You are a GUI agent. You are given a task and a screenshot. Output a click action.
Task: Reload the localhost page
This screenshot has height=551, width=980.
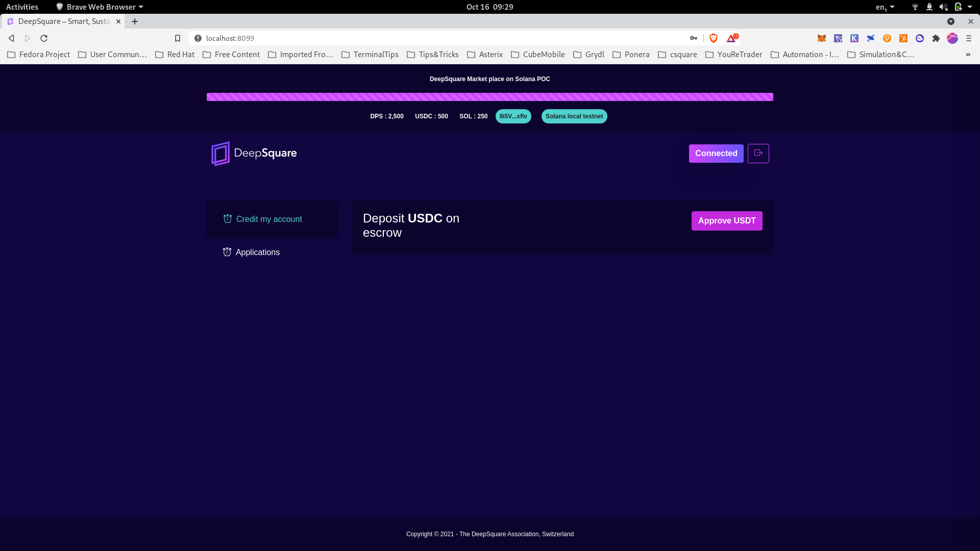[44, 38]
